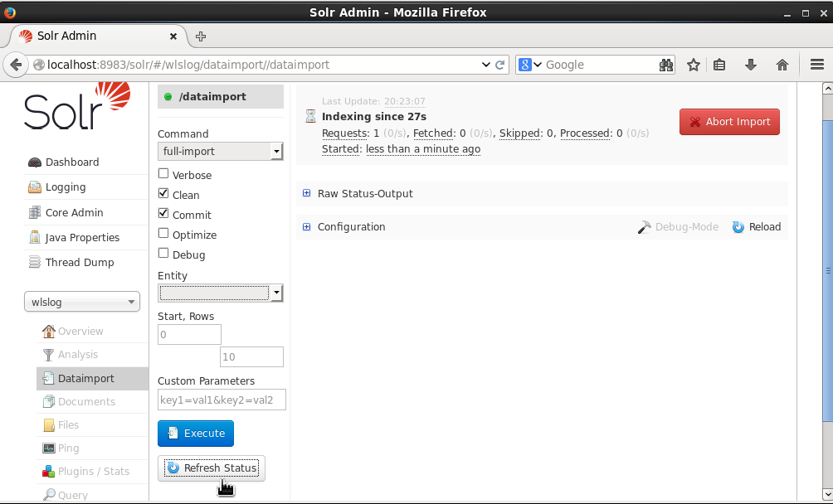Click the Thread Dump stack icon
This screenshot has width=833, height=504.
[x=35, y=262]
